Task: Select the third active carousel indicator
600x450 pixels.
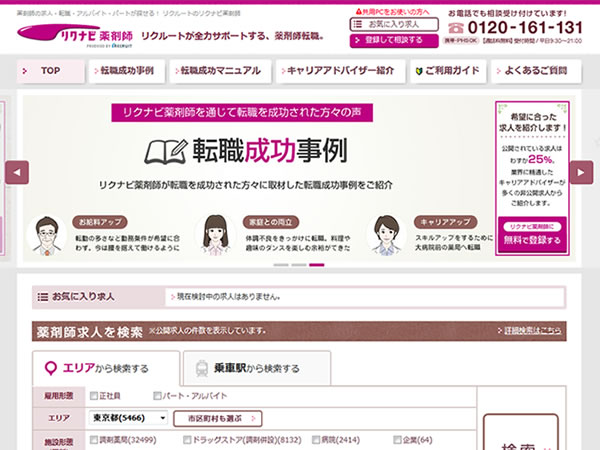Action: (x=317, y=265)
